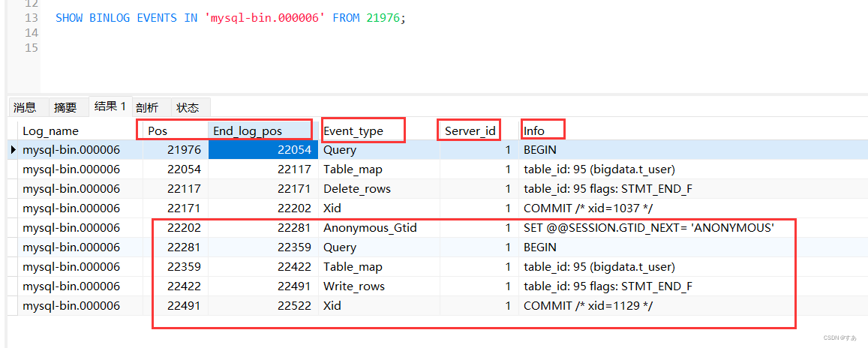
Task: Select BEGIN info cell in row 22281
Action: coord(692,247)
